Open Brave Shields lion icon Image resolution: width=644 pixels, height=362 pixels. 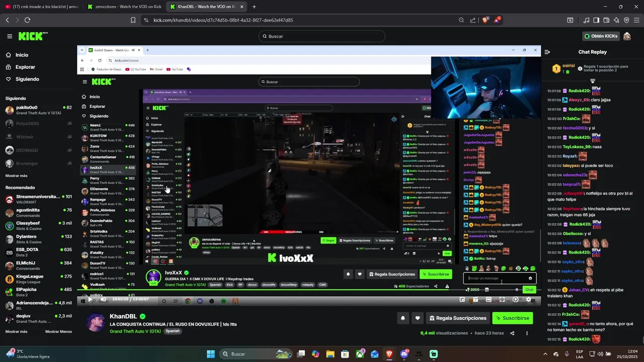click(486, 20)
